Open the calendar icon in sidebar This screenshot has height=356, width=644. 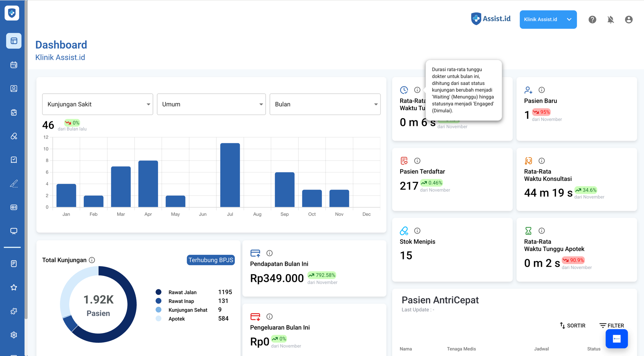tap(14, 65)
